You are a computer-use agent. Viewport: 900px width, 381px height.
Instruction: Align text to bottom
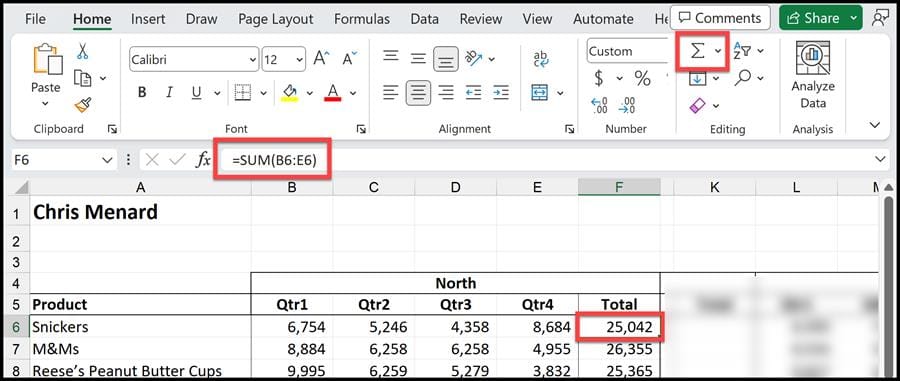pos(446,59)
